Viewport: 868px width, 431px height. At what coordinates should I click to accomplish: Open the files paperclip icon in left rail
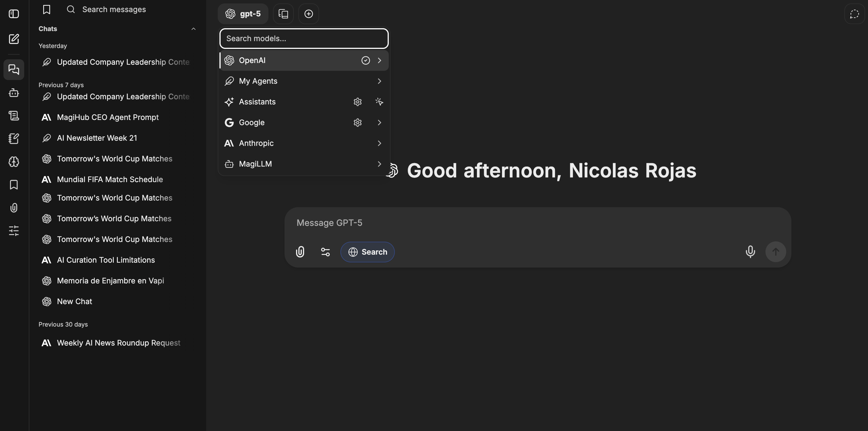(14, 207)
